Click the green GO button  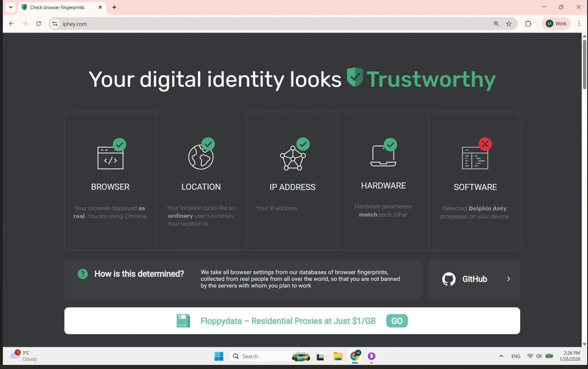pos(397,321)
